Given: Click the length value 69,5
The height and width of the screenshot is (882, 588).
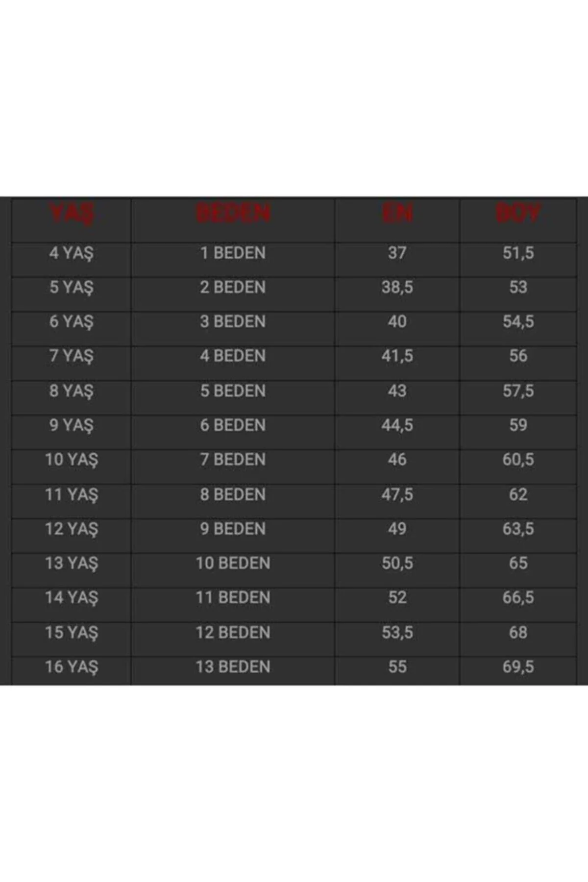Looking at the screenshot, I should (x=518, y=667).
